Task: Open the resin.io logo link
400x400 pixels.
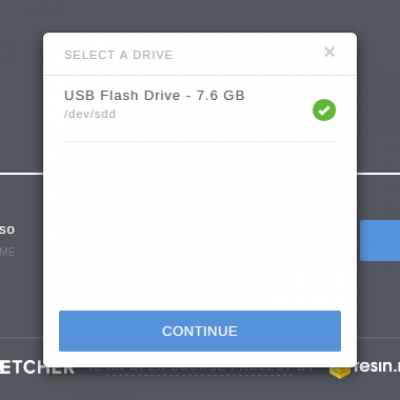Action: click(x=379, y=367)
